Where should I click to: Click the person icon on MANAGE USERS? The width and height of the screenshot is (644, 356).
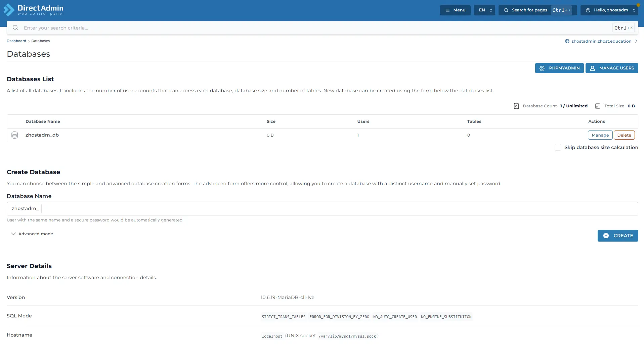pos(593,68)
